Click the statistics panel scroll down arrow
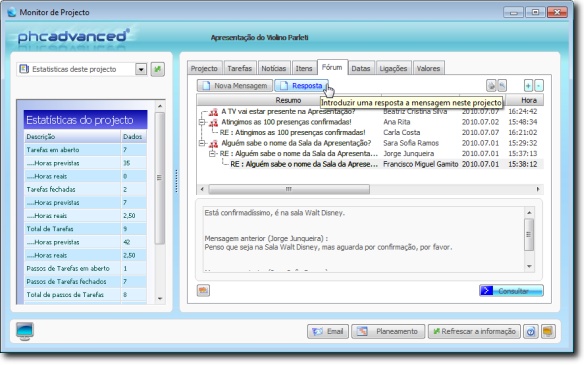584x365 pixels. pyautogui.click(x=160, y=298)
